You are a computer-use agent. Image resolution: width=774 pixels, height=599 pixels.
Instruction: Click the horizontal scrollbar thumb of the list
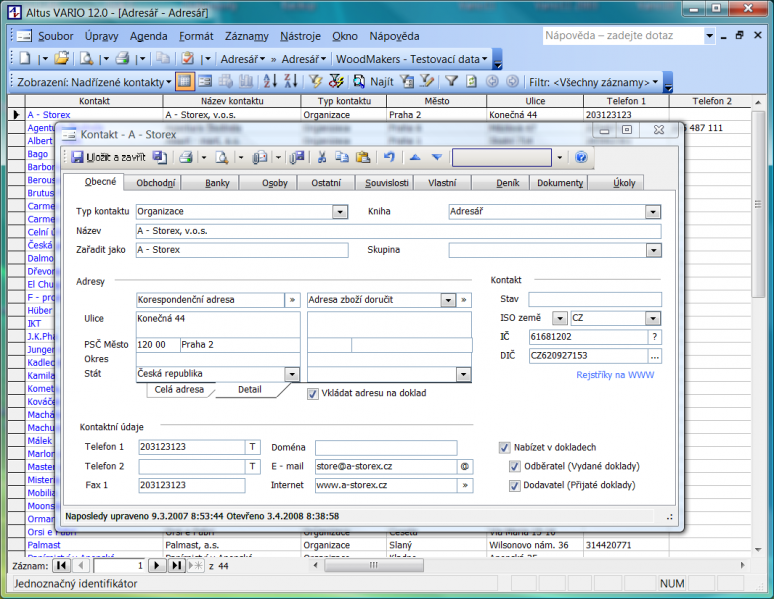point(374,565)
